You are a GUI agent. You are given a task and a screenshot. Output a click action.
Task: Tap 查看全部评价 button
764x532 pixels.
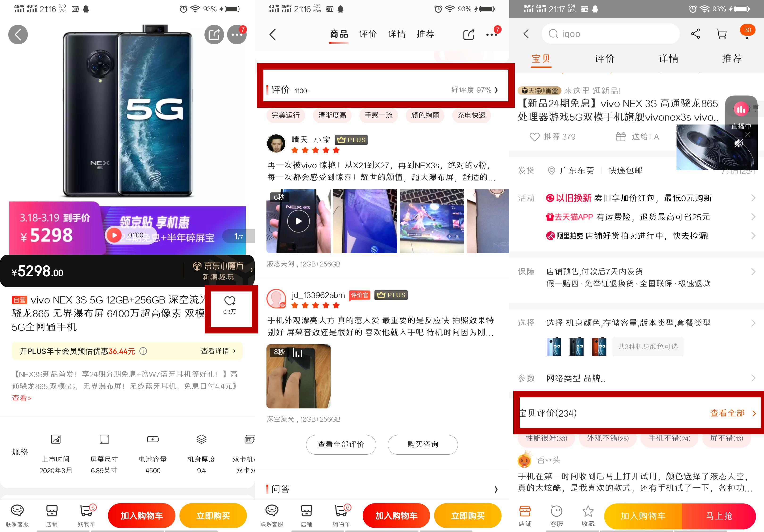pyautogui.click(x=341, y=445)
